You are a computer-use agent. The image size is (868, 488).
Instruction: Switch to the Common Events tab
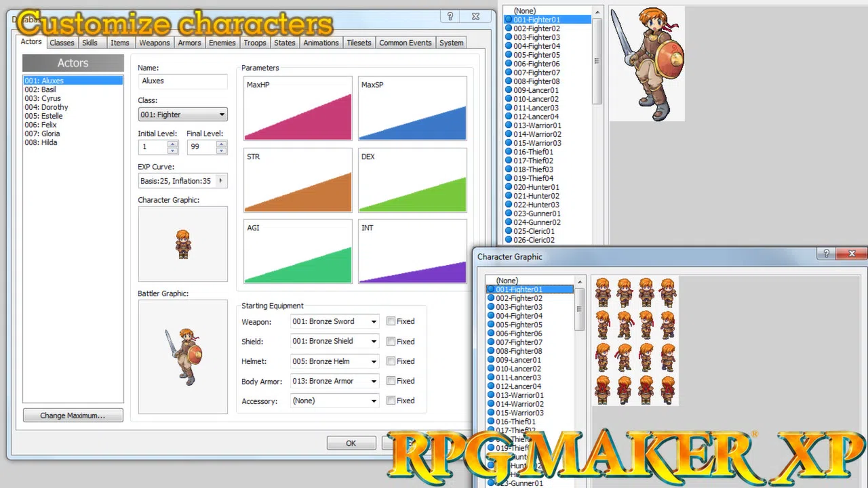pos(406,43)
